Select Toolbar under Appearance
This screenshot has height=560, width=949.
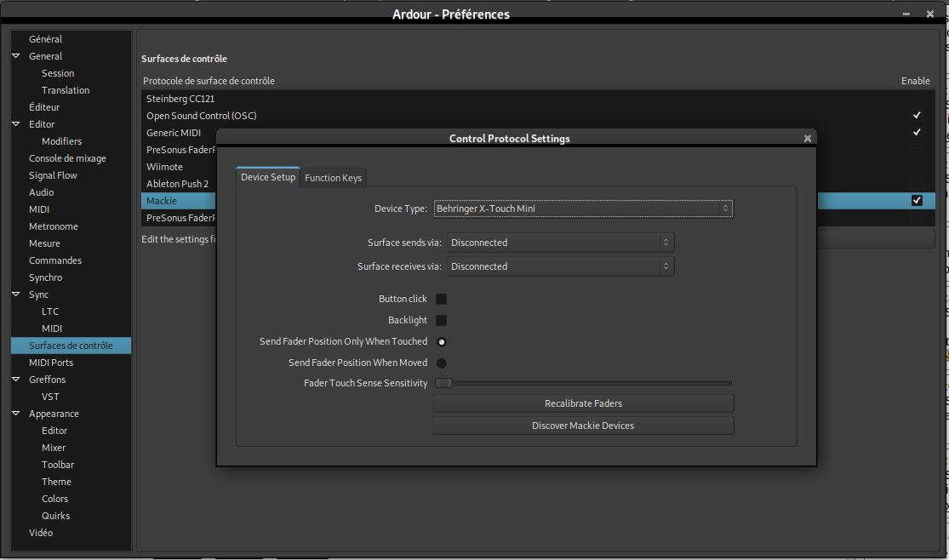coord(58,465)
